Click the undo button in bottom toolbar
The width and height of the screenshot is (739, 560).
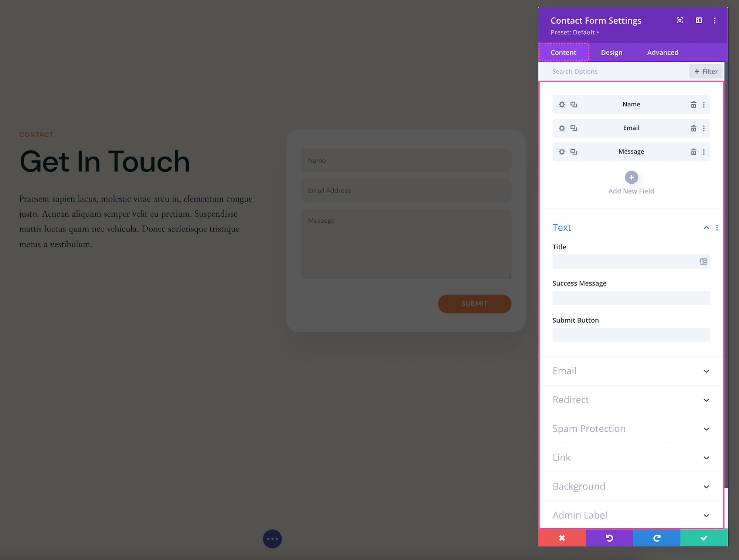point(609,538)
